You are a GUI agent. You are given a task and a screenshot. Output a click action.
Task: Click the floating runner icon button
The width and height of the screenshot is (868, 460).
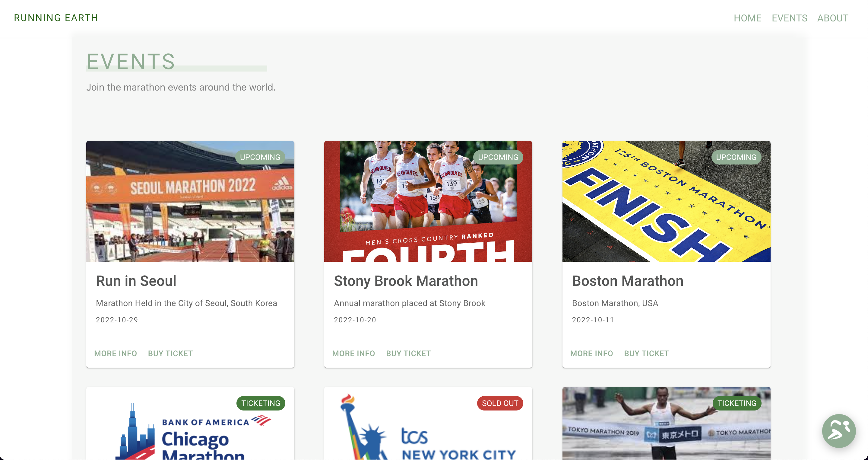(838, 431)
